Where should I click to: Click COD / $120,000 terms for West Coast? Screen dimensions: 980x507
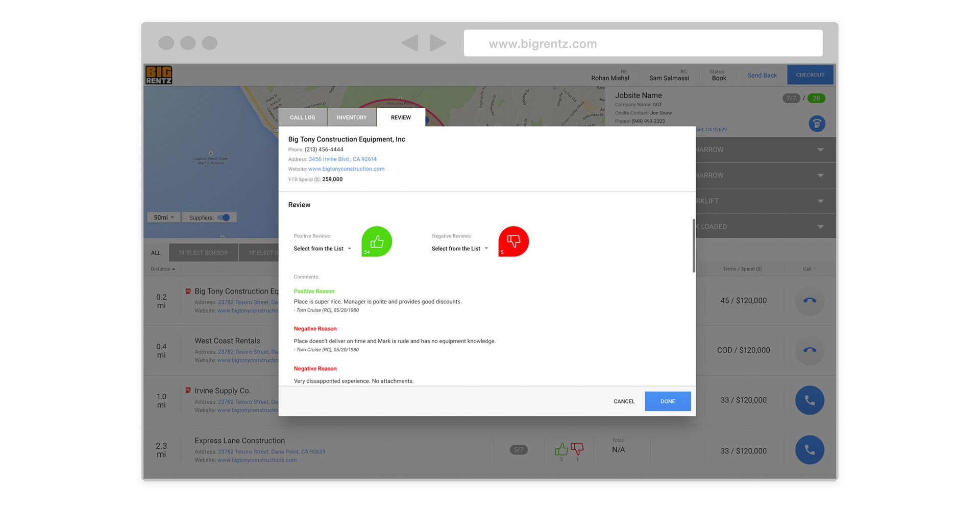(x=743, y=350)
